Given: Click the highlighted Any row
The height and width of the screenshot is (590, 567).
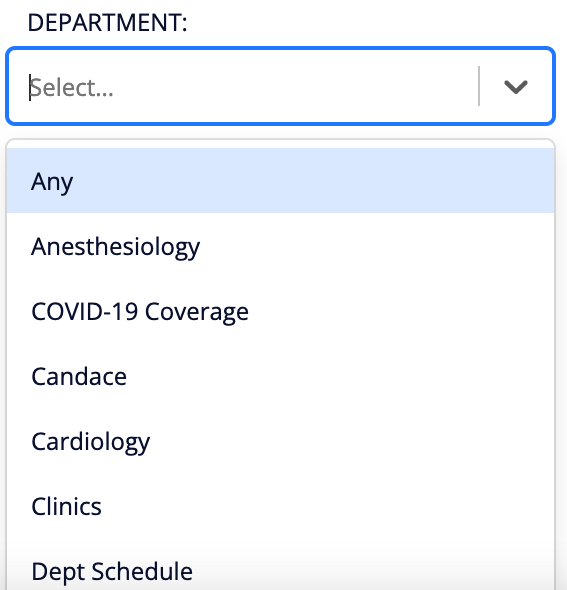Looking at the screenshot, I should click(x=280, y=181).
